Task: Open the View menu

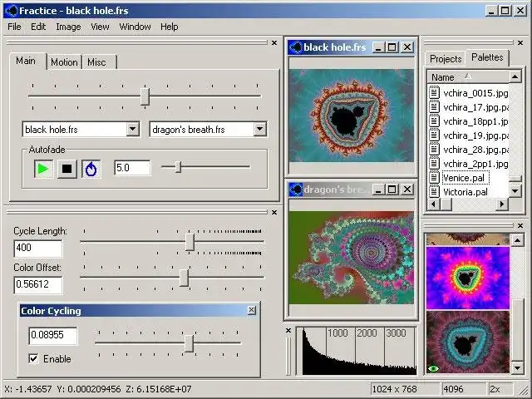Action: click(100, 27)
